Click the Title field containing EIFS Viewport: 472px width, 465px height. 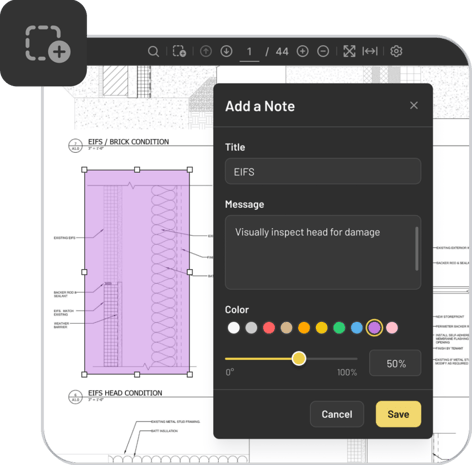coord(323,171)
